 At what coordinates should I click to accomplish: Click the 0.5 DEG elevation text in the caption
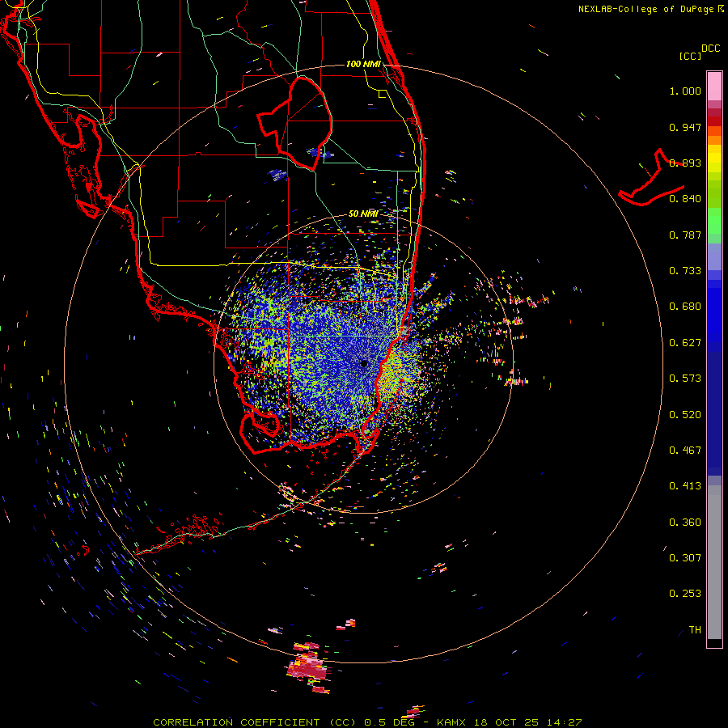point(389,722)
